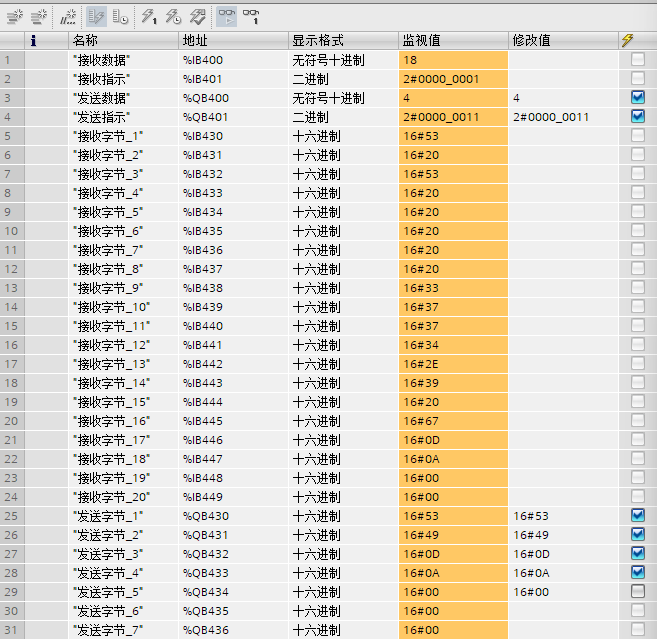Image resolution: width=657 pixels, height=639 pixels.
Task: Uncheck modify checkbox for 发送字节_1 row
Action: tap(637, 516)
